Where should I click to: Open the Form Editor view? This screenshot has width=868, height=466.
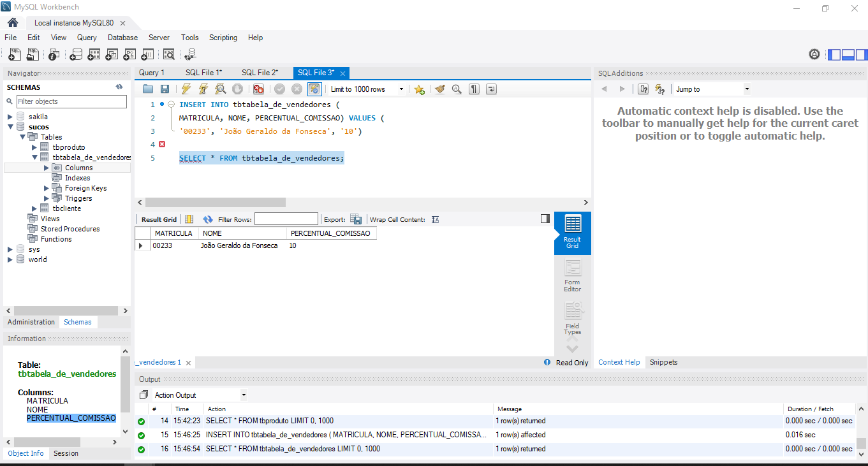point(573,276)
